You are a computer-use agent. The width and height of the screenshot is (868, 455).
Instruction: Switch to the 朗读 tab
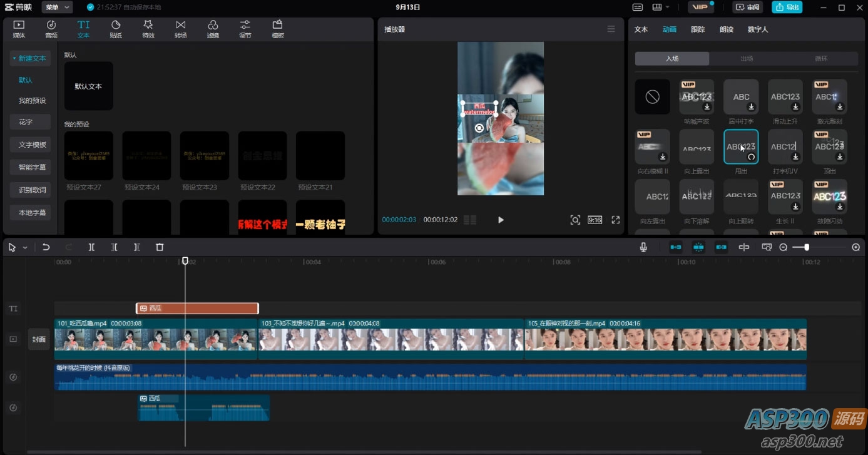[x=726, y=29]
